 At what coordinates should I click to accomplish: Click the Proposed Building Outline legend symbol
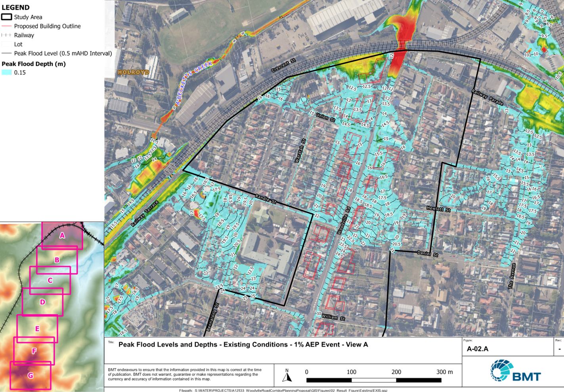6,26
